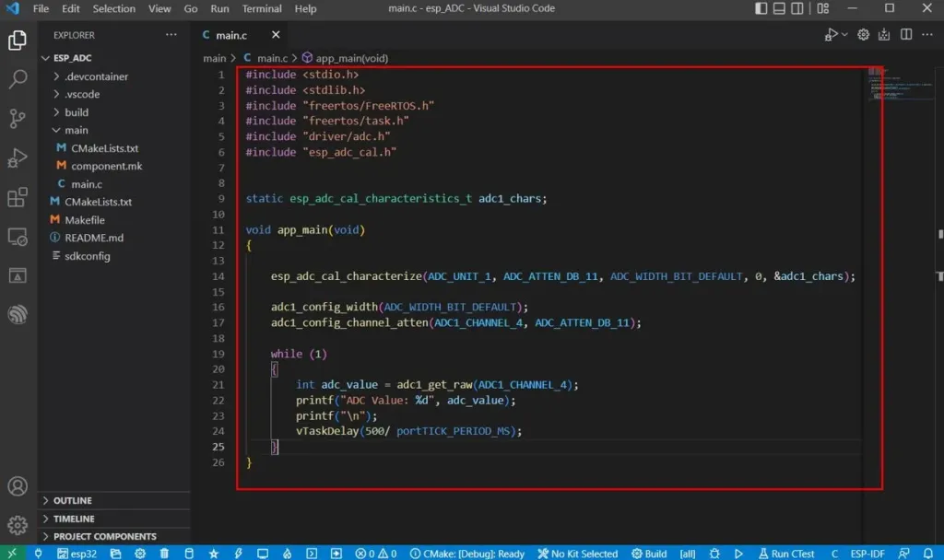
Task: Expand the OUTLINE section
Action: coord(114,500)
